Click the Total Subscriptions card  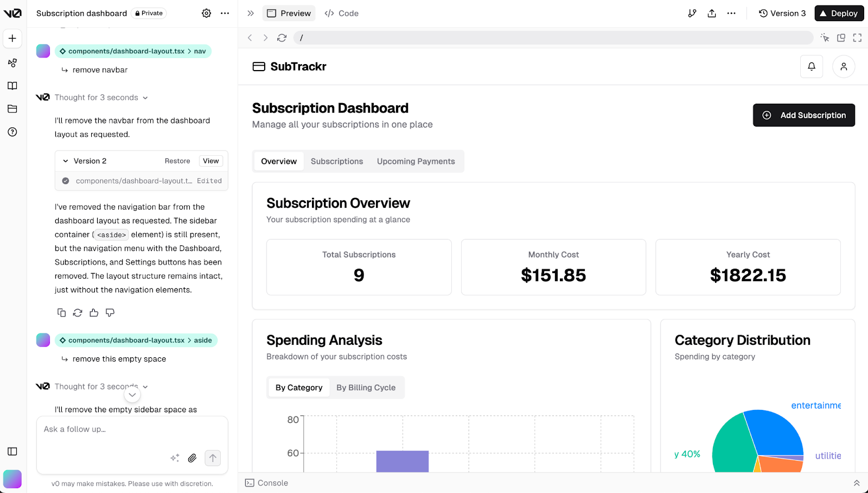[x=359, y=267]
